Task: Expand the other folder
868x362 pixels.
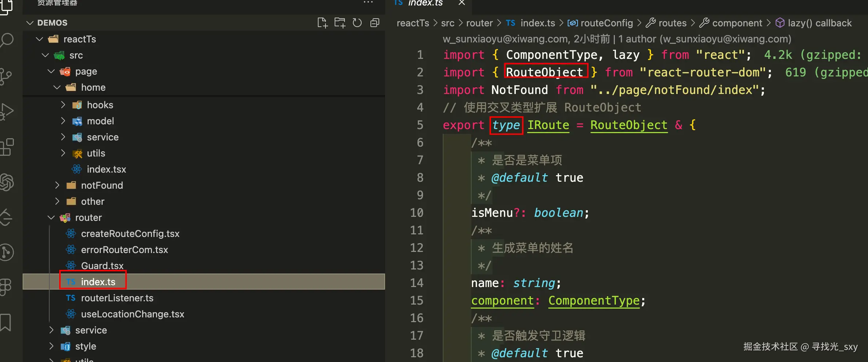Action: pos(57,201)
